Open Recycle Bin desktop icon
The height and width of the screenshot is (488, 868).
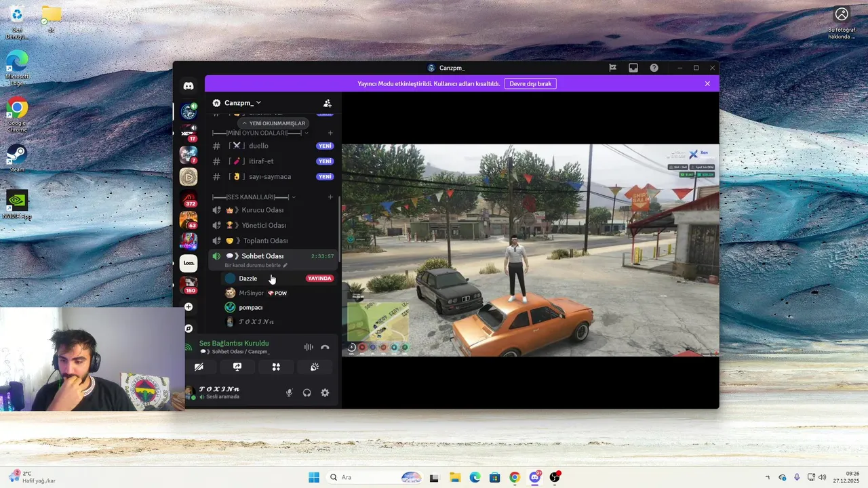pyautogui.click(x=17, y=22)
